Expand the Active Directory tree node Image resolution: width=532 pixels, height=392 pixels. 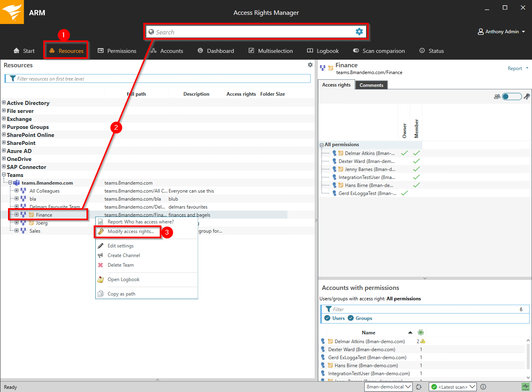[4, 103]
